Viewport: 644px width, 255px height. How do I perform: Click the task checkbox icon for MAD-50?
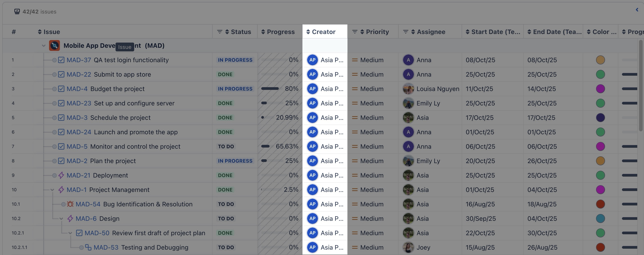click(79, 233)
